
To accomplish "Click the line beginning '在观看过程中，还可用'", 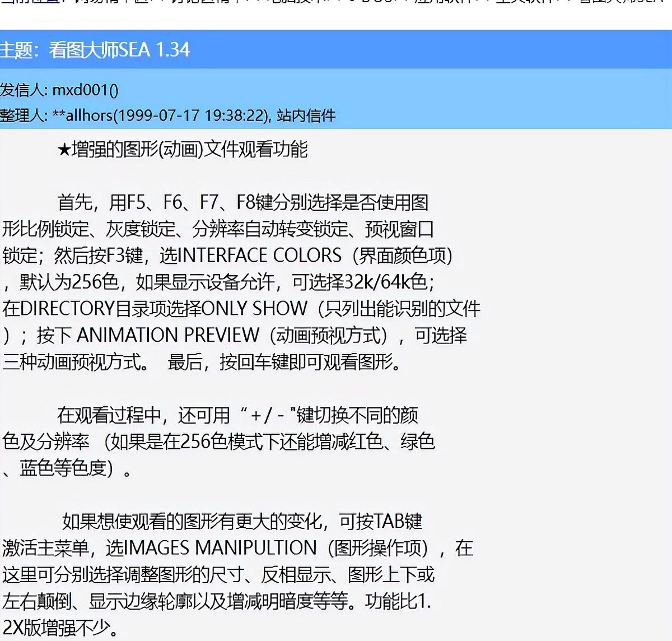I will tap(237, 415).
